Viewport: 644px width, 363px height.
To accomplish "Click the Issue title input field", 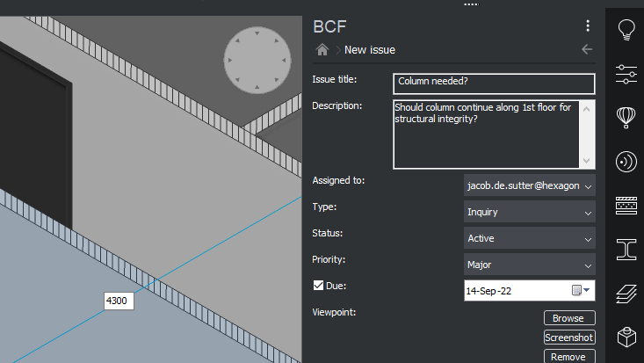I will (x=494, y=83).
